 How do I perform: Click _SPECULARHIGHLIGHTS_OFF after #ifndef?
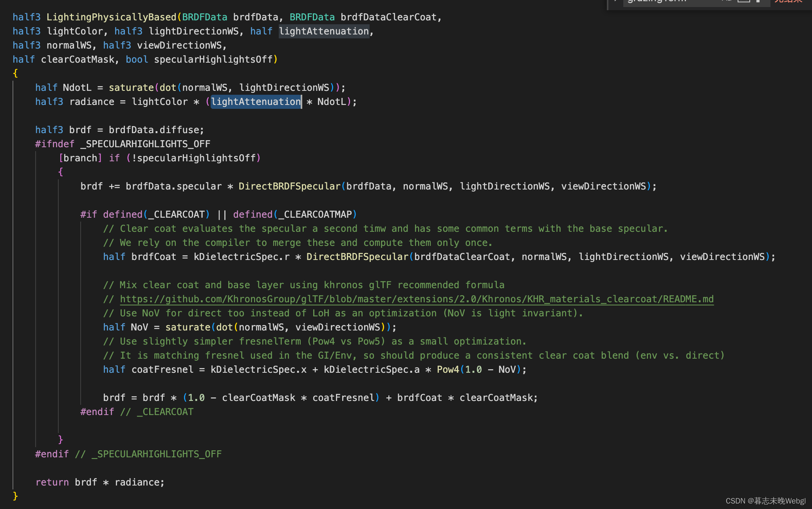(145, 144)
